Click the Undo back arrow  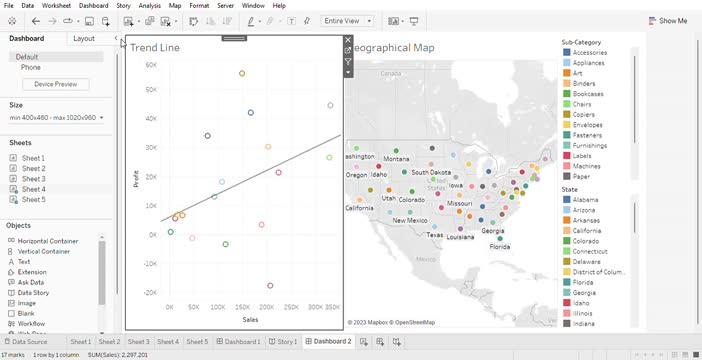tap(36, 21)
